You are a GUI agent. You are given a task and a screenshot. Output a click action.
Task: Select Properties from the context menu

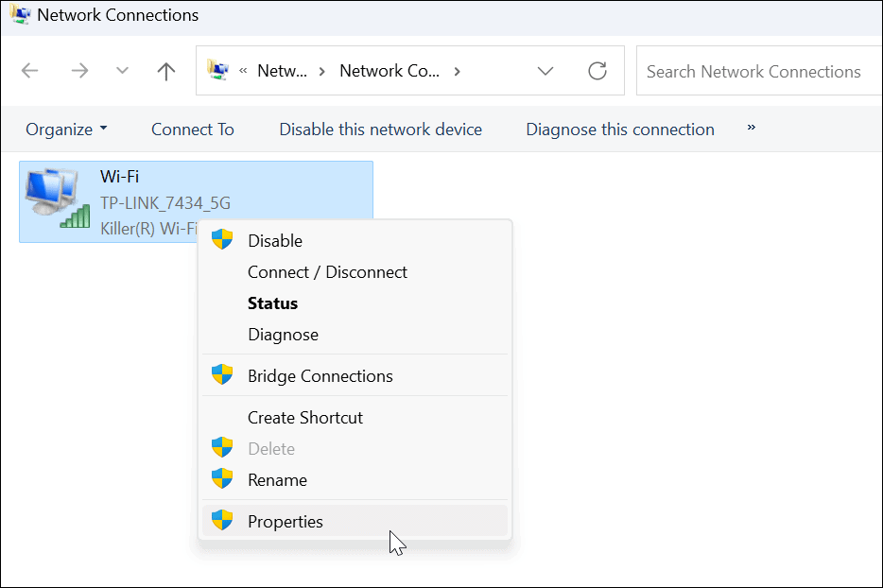[x=286, y=521]
